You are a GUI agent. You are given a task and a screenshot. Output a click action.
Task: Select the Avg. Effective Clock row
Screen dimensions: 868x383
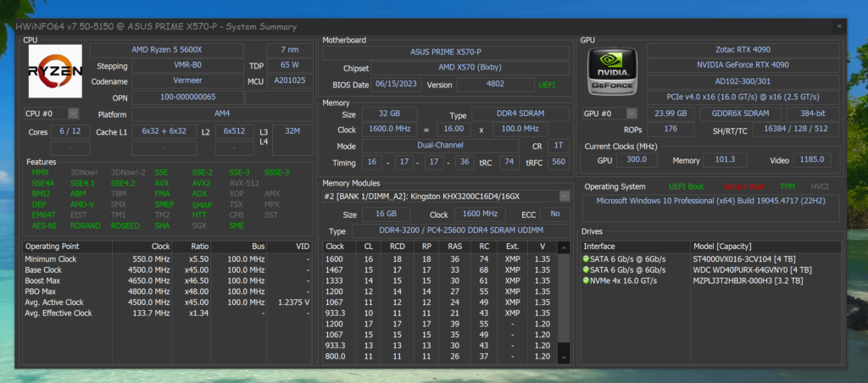click(x=167, y=314)
